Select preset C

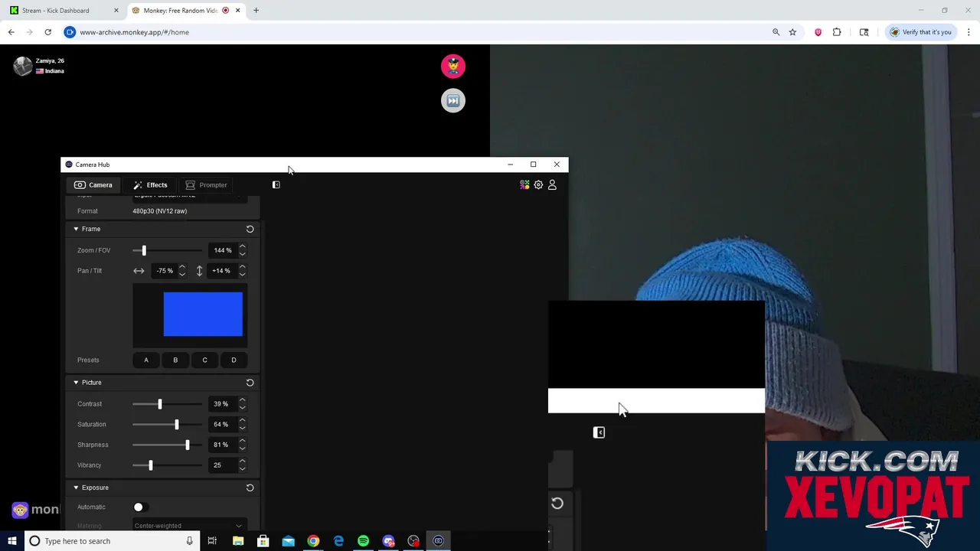pyautogui.click(x=204, y=360)
